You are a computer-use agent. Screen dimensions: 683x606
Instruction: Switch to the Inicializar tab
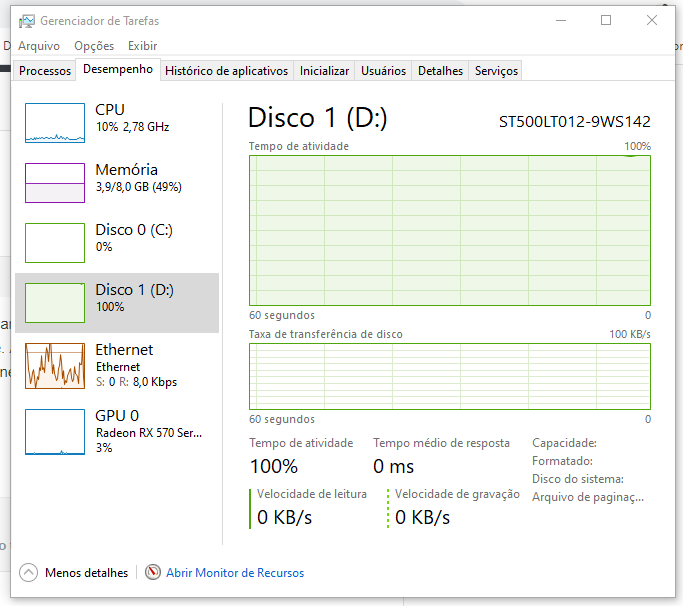click(x=324, y=71)
